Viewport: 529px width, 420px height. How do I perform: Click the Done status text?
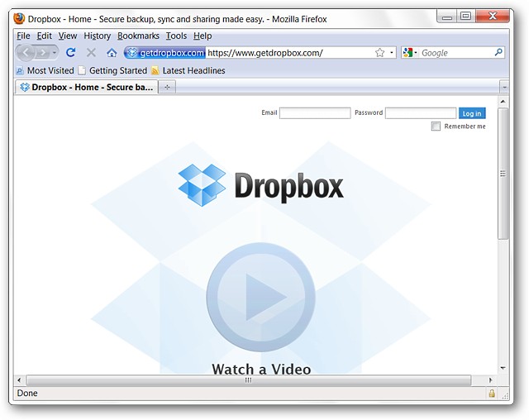27,394
